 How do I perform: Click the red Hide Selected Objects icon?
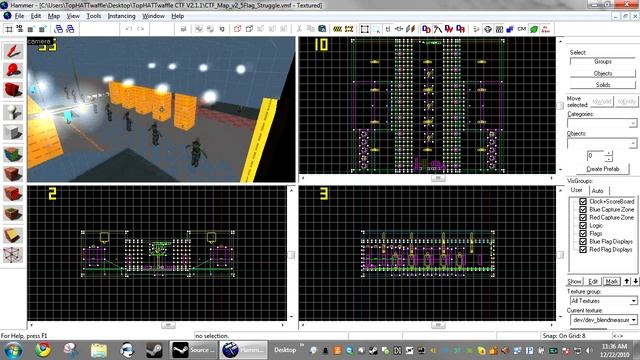[x=238, y=29]
